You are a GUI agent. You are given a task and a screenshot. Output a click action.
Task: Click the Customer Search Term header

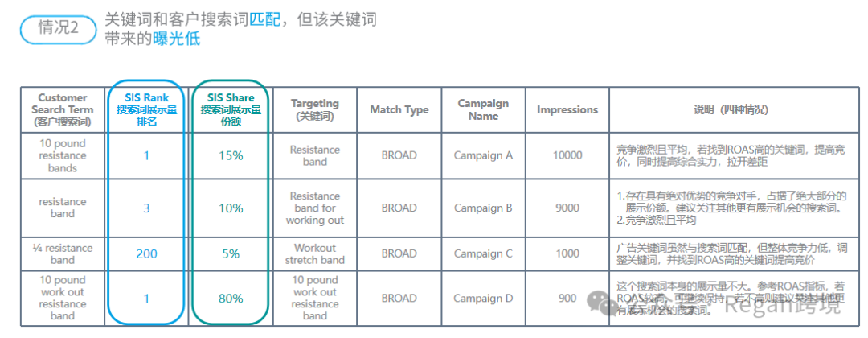click(x=63, y=109)
